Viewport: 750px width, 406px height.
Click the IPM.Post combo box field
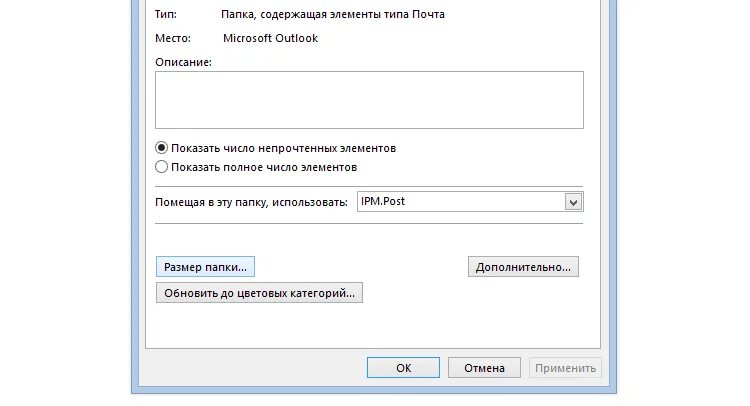(x=461, y=202)
